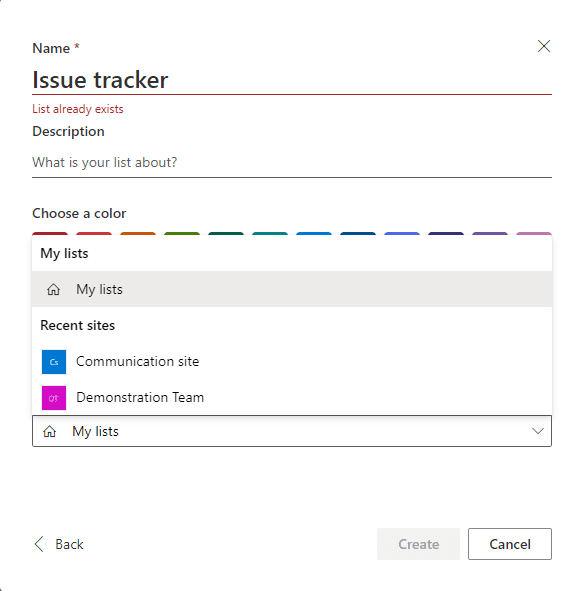Viewport: 582px width, 591px height.
Task: Open the My lists combo box
Action: 292,431
